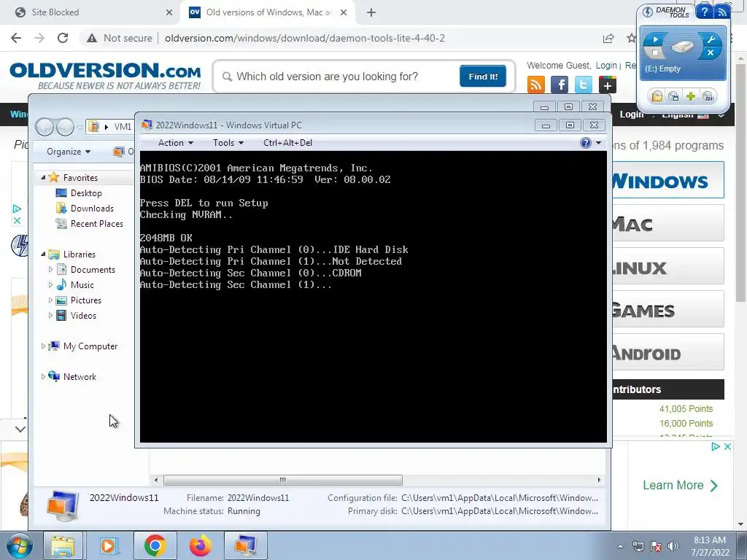
Task: Collapse the Favorites tree group
Action: [43, 178]
